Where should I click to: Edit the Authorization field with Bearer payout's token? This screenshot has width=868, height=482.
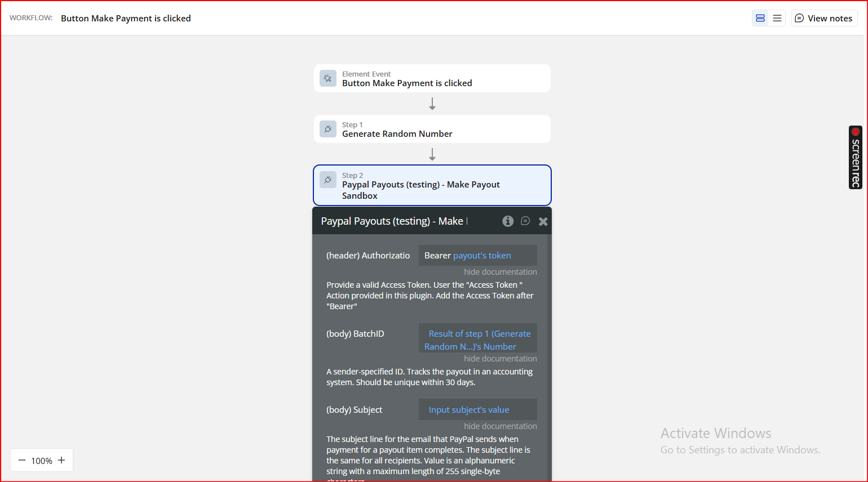point(478,256)
